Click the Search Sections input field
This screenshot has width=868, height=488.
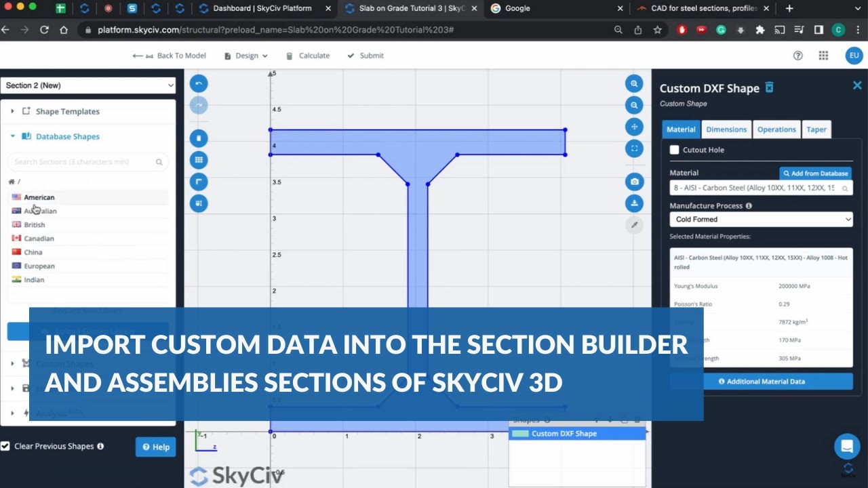[88, 162]
